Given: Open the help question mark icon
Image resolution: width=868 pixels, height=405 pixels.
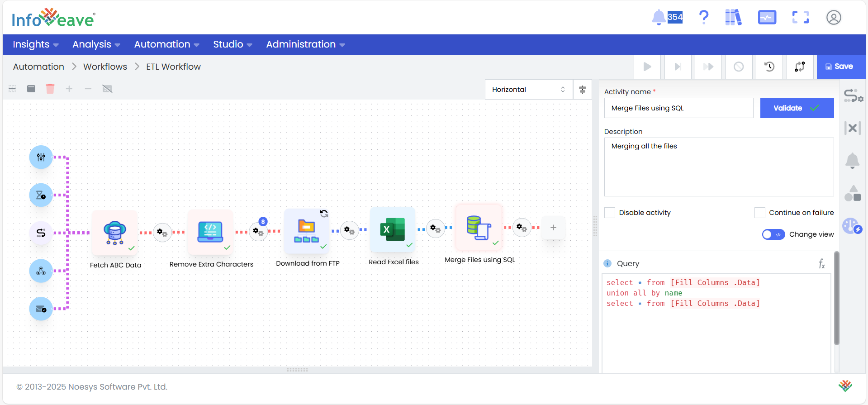Looking at the screenshot, I should (x=703, y=18).
